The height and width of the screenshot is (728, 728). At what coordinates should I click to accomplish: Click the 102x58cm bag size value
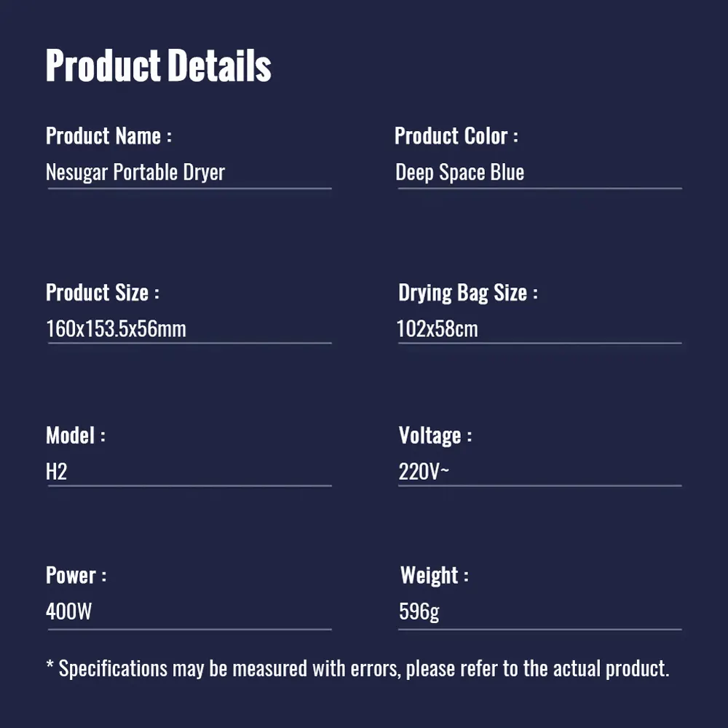(437, 329)
